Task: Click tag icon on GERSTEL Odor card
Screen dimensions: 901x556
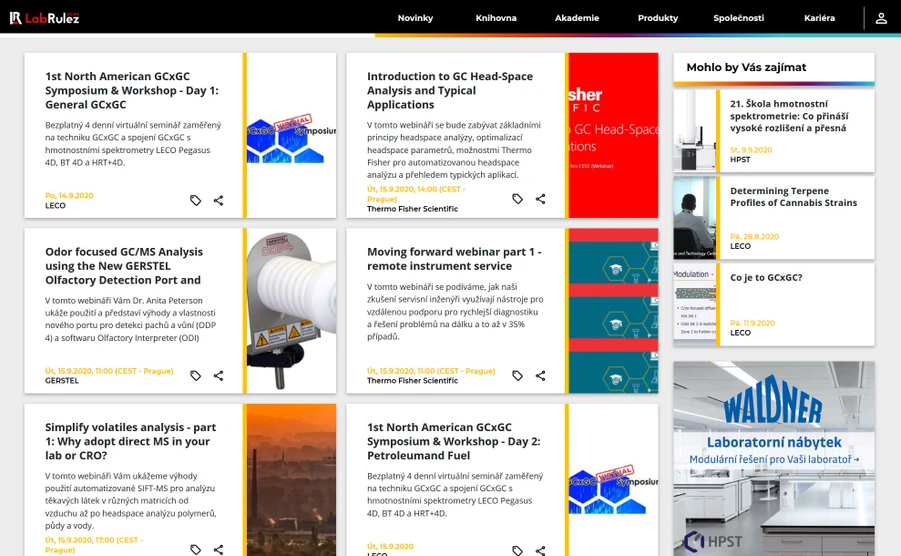Action: click(x=196, y=376)
